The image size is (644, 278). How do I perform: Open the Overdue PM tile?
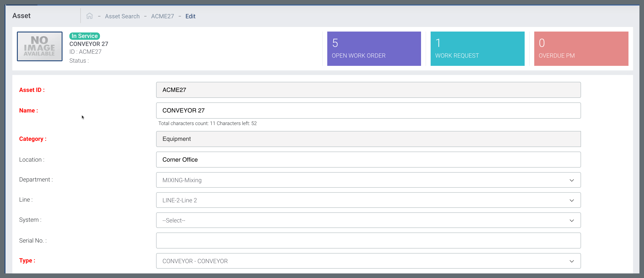581,49
